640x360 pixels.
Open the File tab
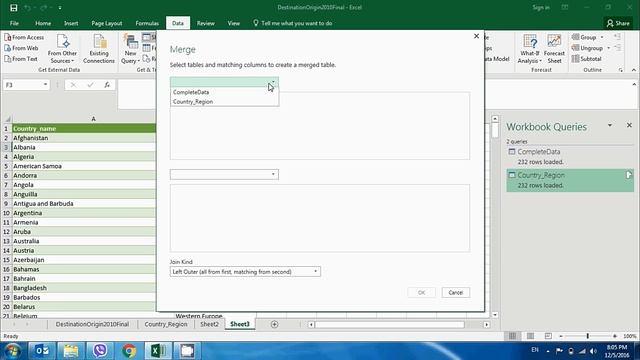point(14,23)
